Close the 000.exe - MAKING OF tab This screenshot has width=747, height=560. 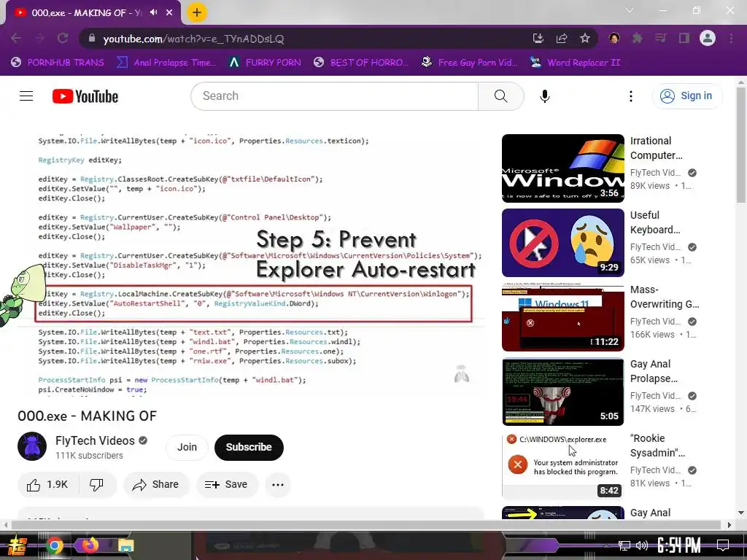tap(169, 13)
